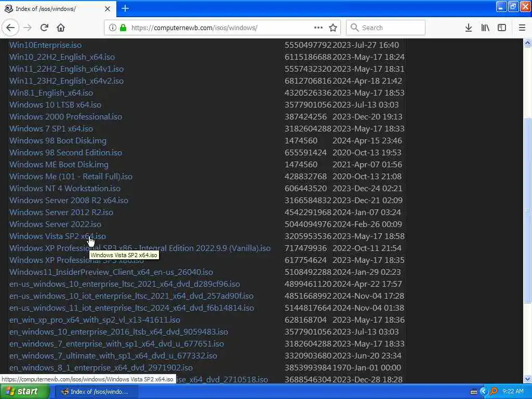The height and width of the screenshot is (399, 532).
Task: Show site information via the info icon
Action: point(112,28)
